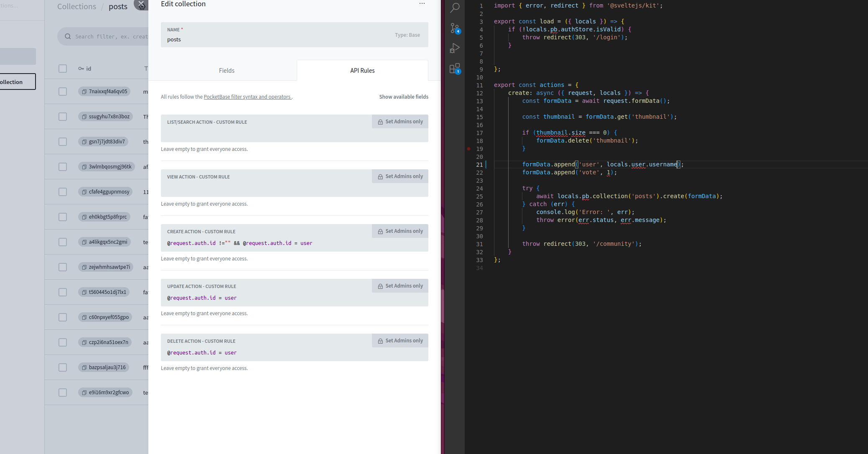Viewport: 868px width, 454px height.
Task: Open the Extensions view with 1 notification
Action: pyautogui.click(x=455, y=68)
